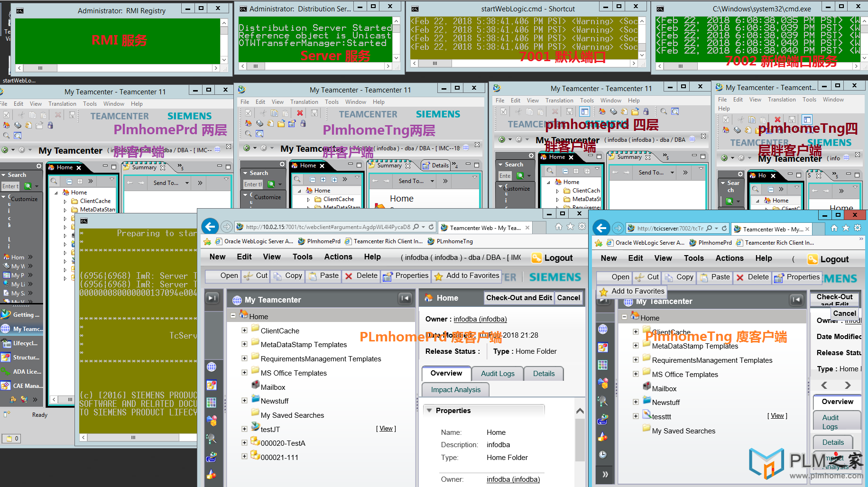Open Tools menu in plmhomeprd four-tier client
The width and height of the screenshot is (868, 487).
[x=587, y=101]
